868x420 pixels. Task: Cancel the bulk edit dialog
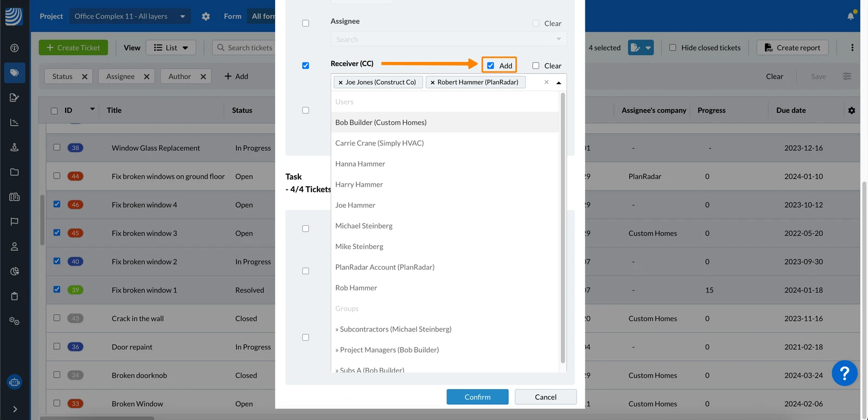[x=546, y=397]
